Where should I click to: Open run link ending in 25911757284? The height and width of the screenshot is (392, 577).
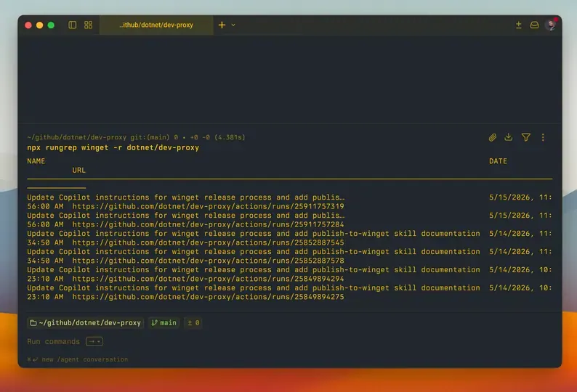click(x=208, y=224)
